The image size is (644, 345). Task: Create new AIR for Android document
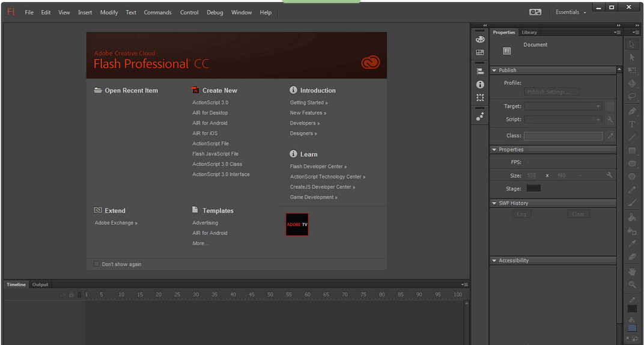pos(210,123)
